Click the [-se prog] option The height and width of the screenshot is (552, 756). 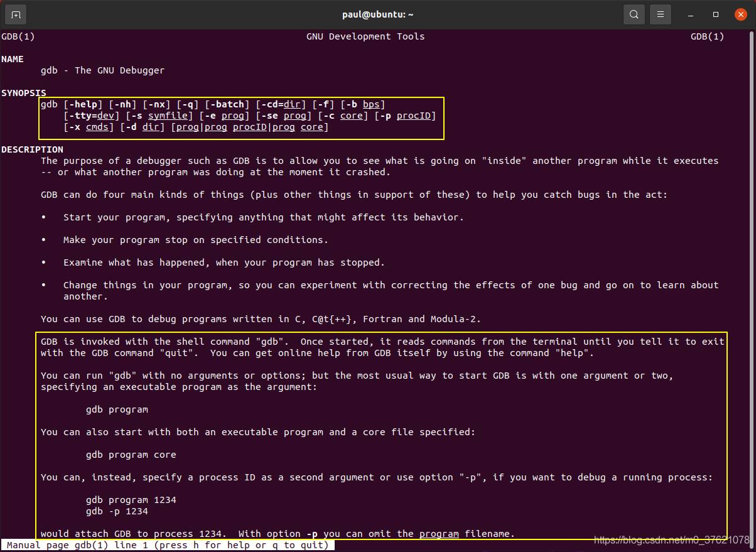coord(284,116)
